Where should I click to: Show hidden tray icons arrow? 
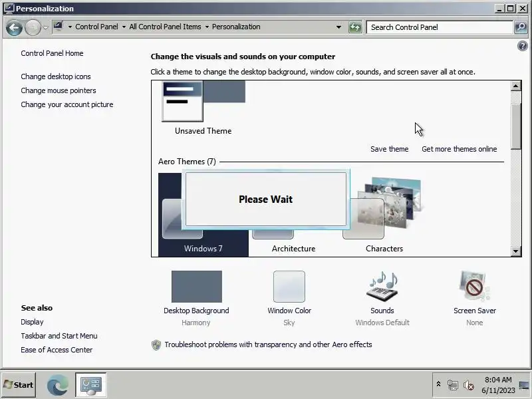pos(438,384)
